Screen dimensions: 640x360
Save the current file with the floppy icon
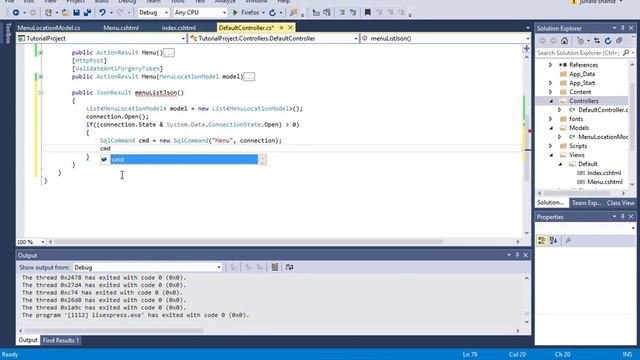coord(76,13)
